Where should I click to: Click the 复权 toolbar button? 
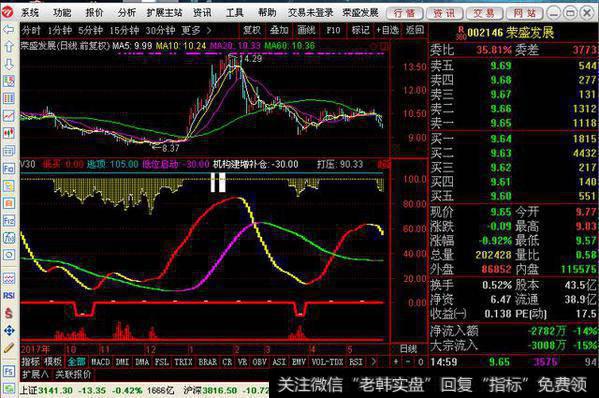click(252, 30)
